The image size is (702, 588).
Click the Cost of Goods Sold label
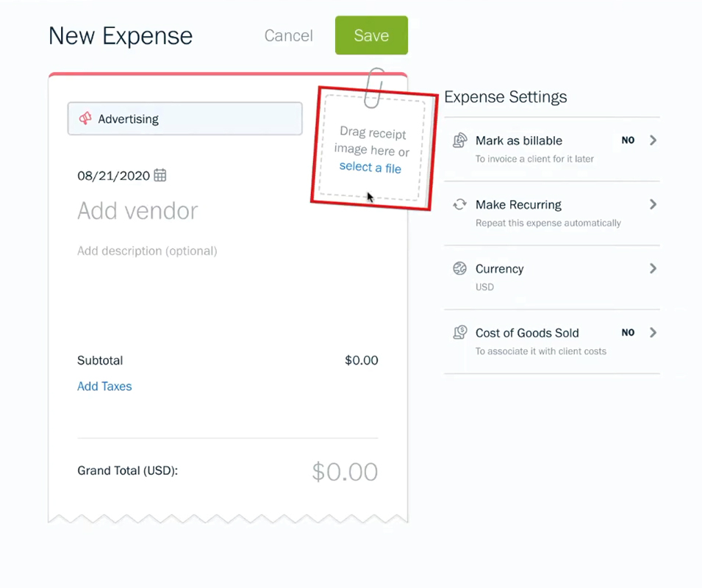527,333
